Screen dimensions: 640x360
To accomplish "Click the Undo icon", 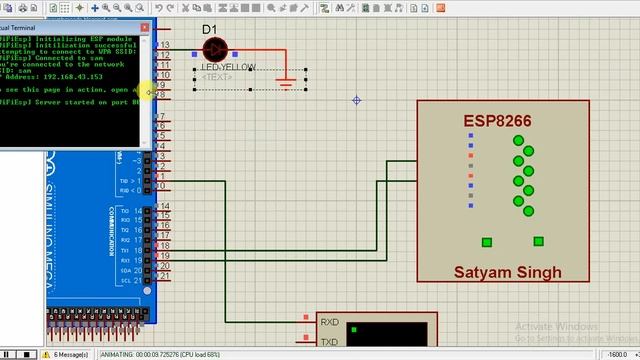I will [159, 8].
